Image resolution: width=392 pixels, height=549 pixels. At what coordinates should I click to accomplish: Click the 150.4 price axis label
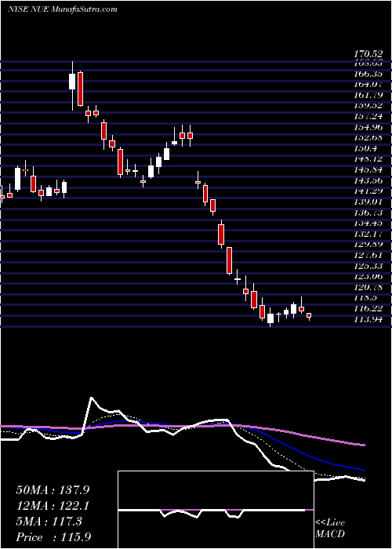click(x=366, y=148)
